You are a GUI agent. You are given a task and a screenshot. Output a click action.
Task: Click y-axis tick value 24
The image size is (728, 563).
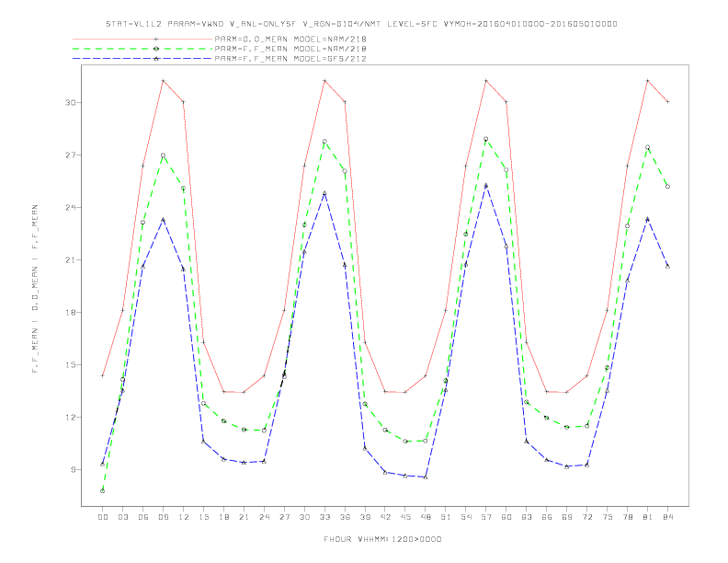pos(71,208)
